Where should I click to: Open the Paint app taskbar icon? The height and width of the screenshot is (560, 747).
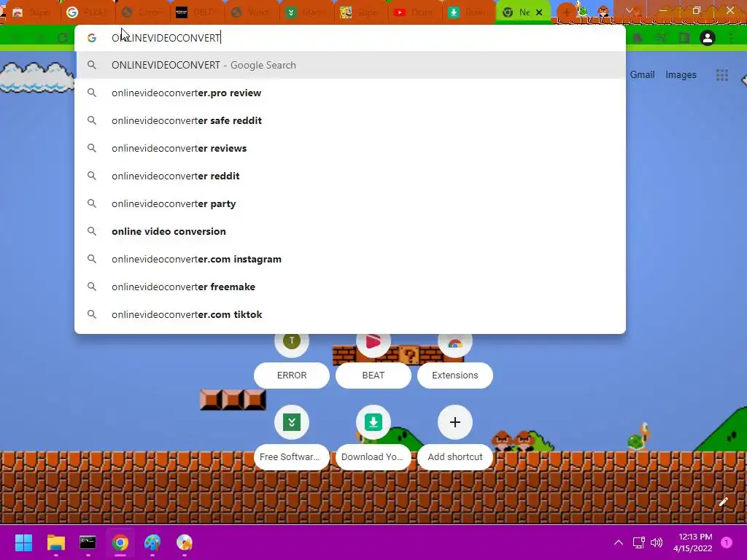[152, 542]
